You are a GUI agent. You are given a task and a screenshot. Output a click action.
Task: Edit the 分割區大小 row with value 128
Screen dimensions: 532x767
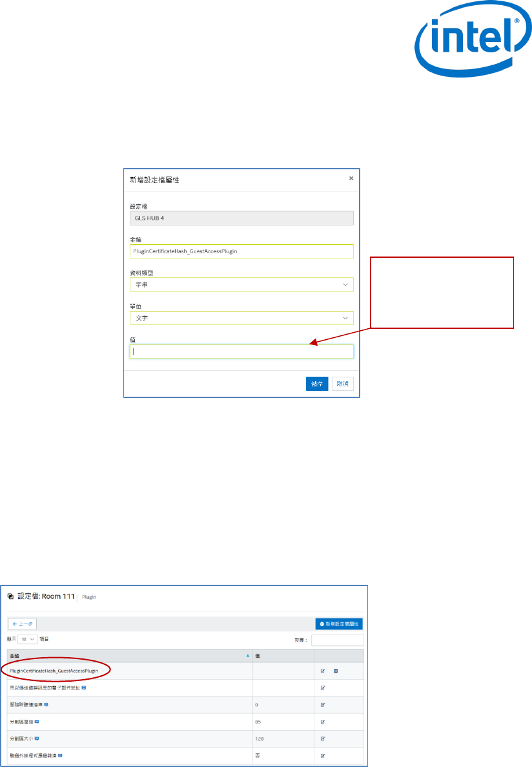[x=323, y=739]
